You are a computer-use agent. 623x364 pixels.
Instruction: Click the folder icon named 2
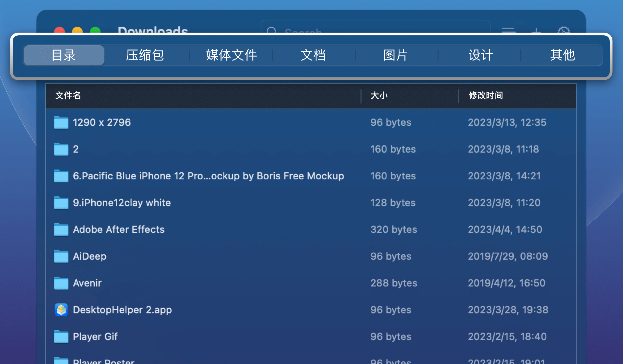61,149
